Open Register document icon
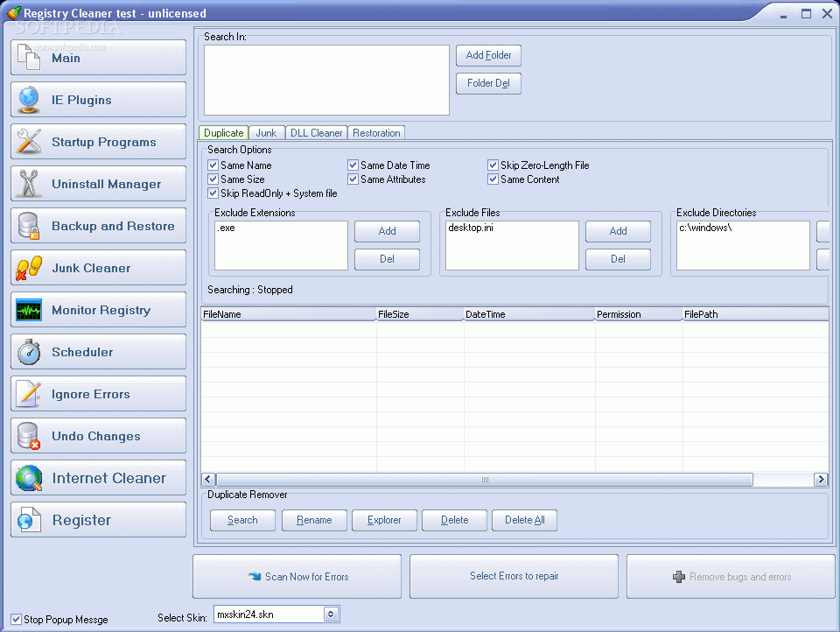Image resolution: width=840 pixels, height=632 pixels. click(x=28, y=520)
